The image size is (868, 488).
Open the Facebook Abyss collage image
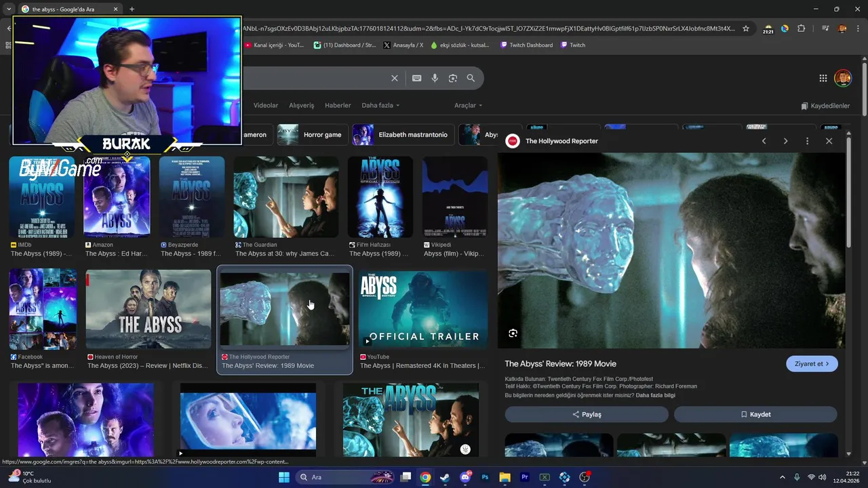(43, 309)
